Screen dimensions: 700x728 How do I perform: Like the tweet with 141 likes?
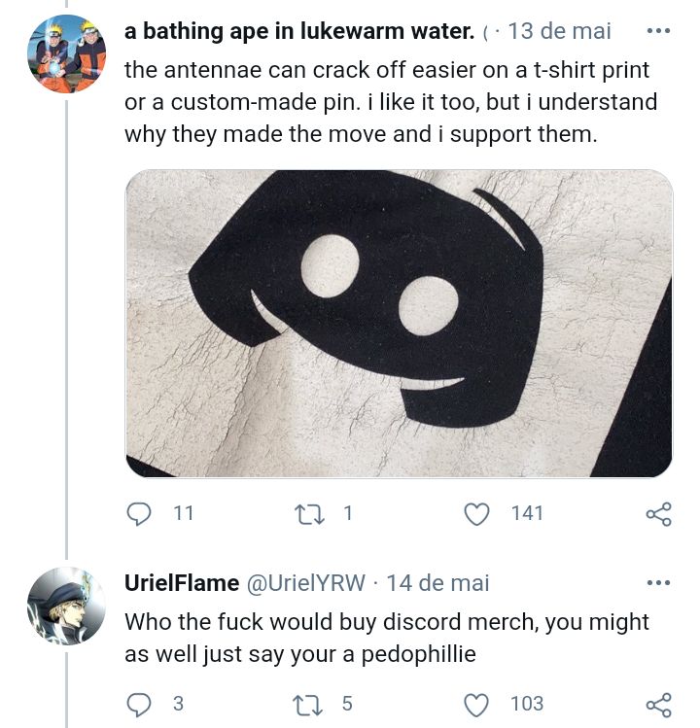click(476, 513)
